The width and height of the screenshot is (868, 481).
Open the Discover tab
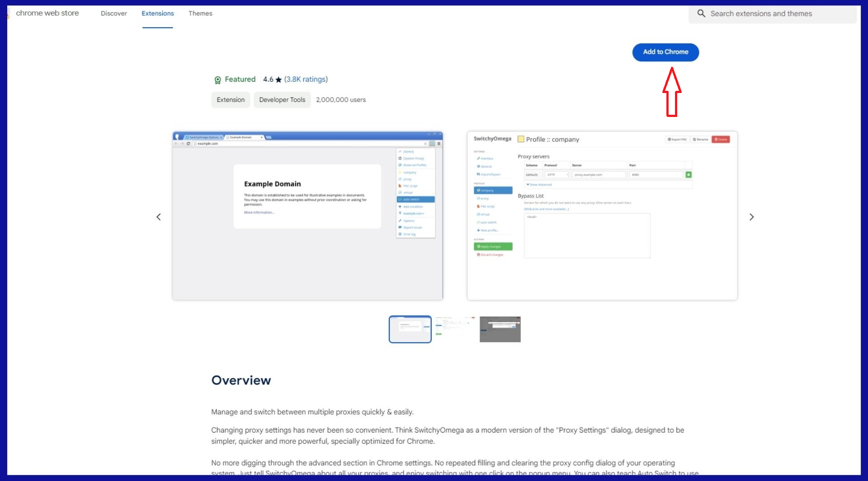114,14
